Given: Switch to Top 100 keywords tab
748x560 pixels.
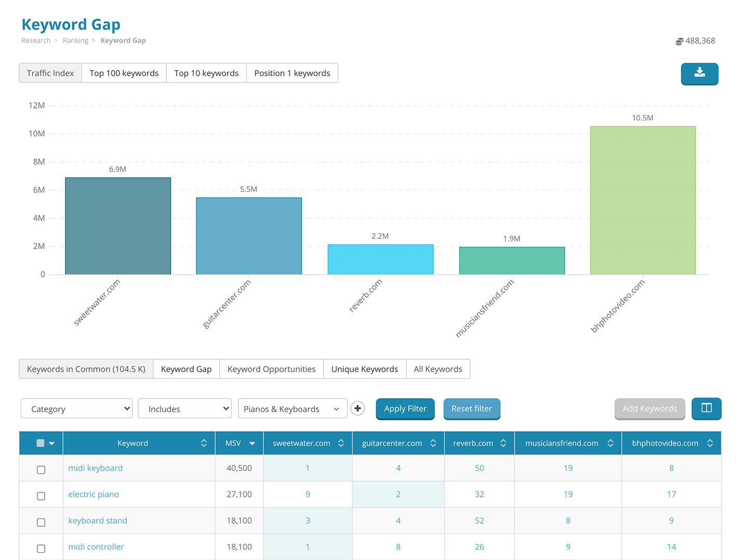Looking at the screenshot, I should 124,73.
